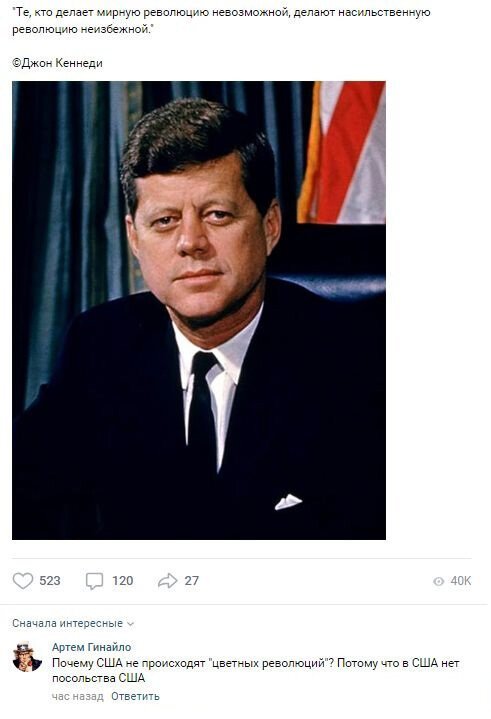
Task: Click the 523 likes count
Action: [x=50, y=581]
